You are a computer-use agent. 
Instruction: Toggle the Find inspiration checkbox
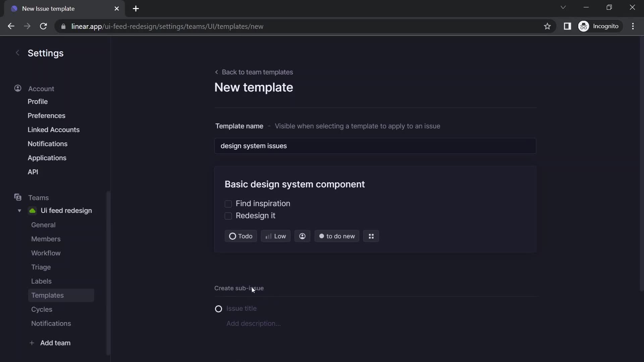pyautogui.click(x=228, y=204)
